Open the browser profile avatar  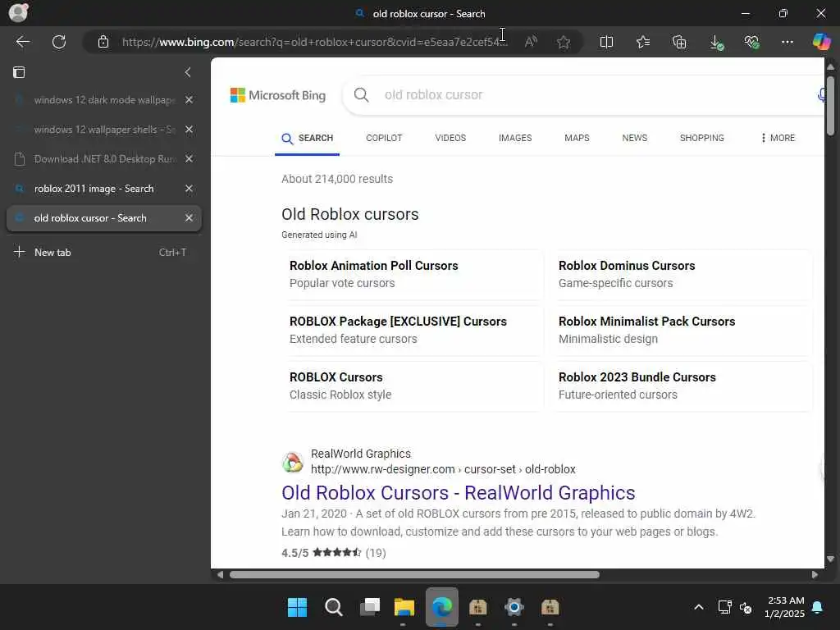pyautogui.click(x=19, y=12)
